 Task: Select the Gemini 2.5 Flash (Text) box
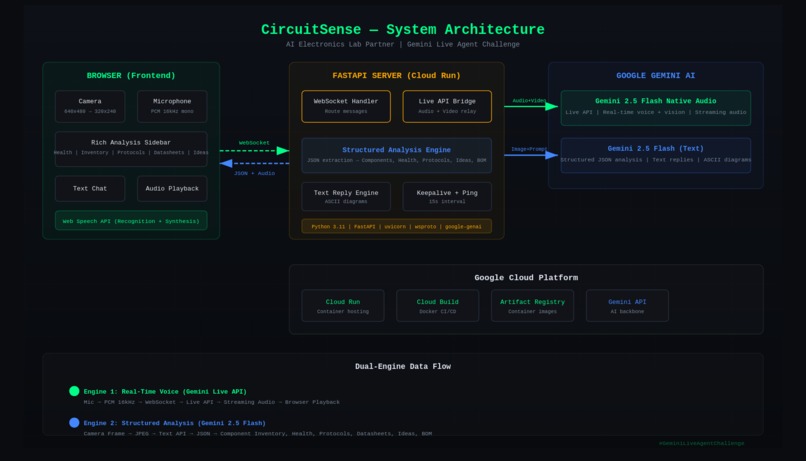[x=656, y=155]
